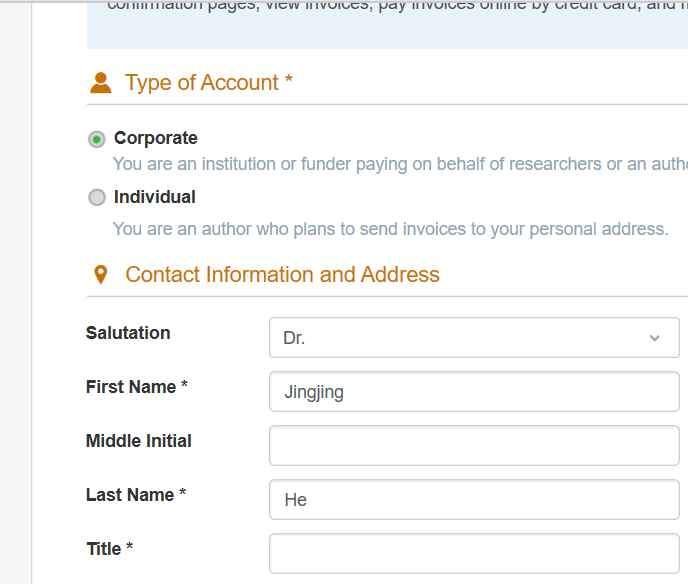This screenshot has height=584, width=688.
Task: Click the First Name field label
Action: pyautogui.click(x=136, y=387)
